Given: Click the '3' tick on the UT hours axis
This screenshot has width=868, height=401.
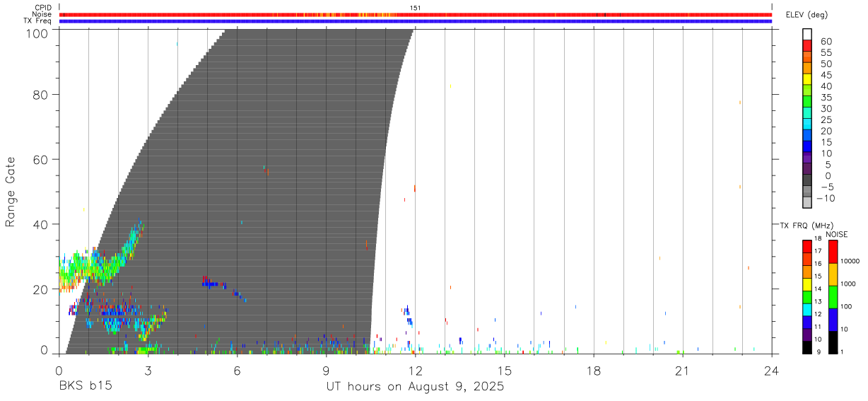Looking at the screenshot, I should [x=148, y=370].
